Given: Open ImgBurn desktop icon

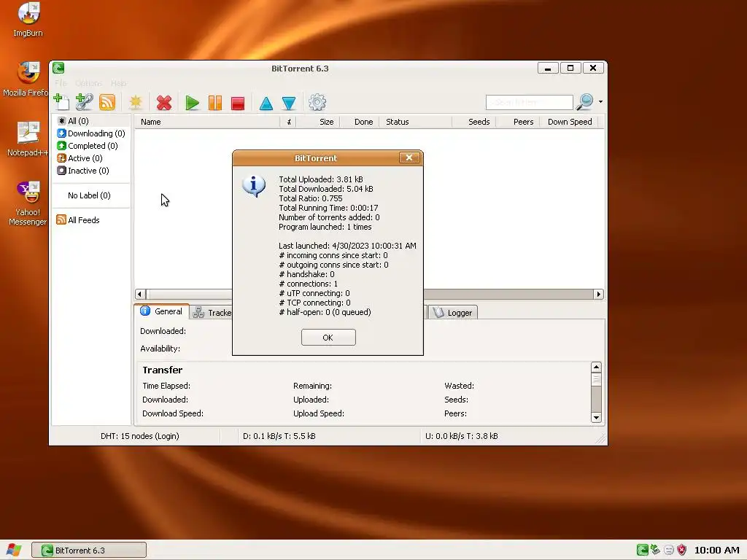Looking at the screenshot, I should point(28,20).
